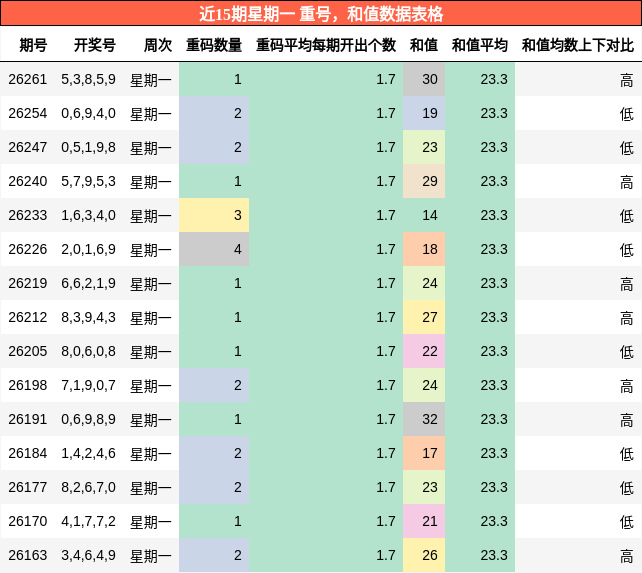Click issue number 26177
This screenshot has height=573, width=642.
click(28, 487)
